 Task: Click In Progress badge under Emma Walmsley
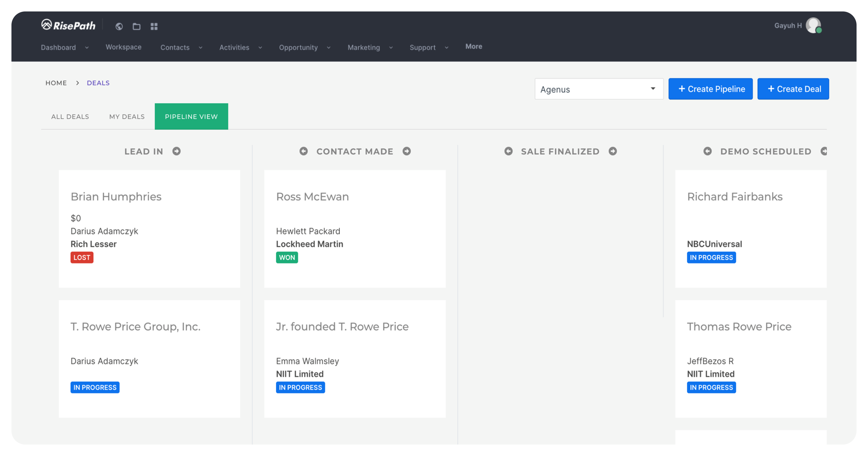pyautogui.click(x=300, y=388)
